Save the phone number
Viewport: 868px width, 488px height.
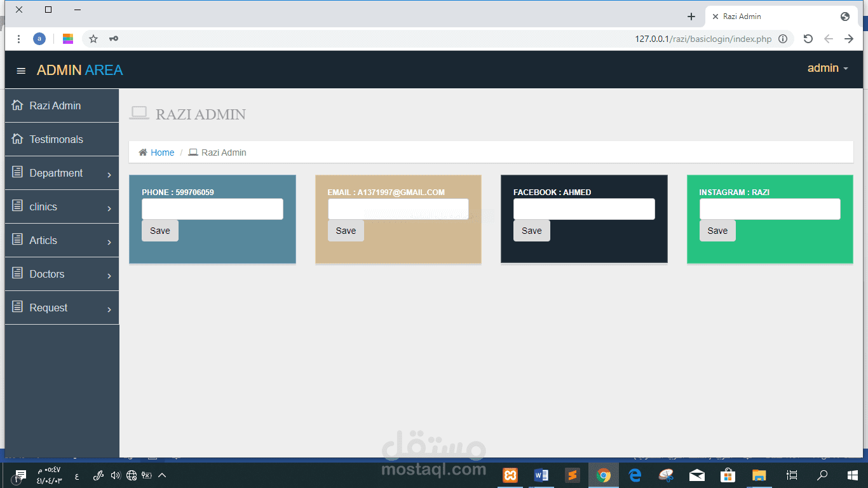160,231
